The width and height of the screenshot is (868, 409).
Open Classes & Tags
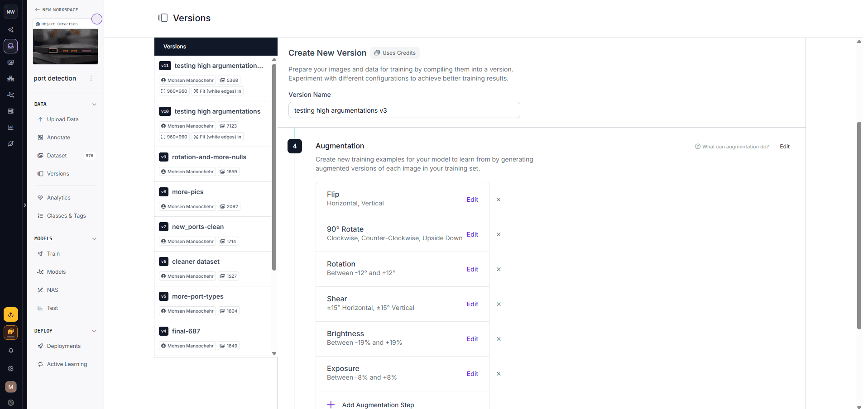pos(66,216)
